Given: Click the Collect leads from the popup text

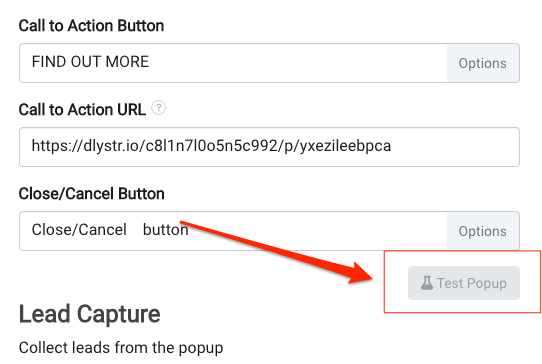Looking at the screenshot, I should (121, 348).
